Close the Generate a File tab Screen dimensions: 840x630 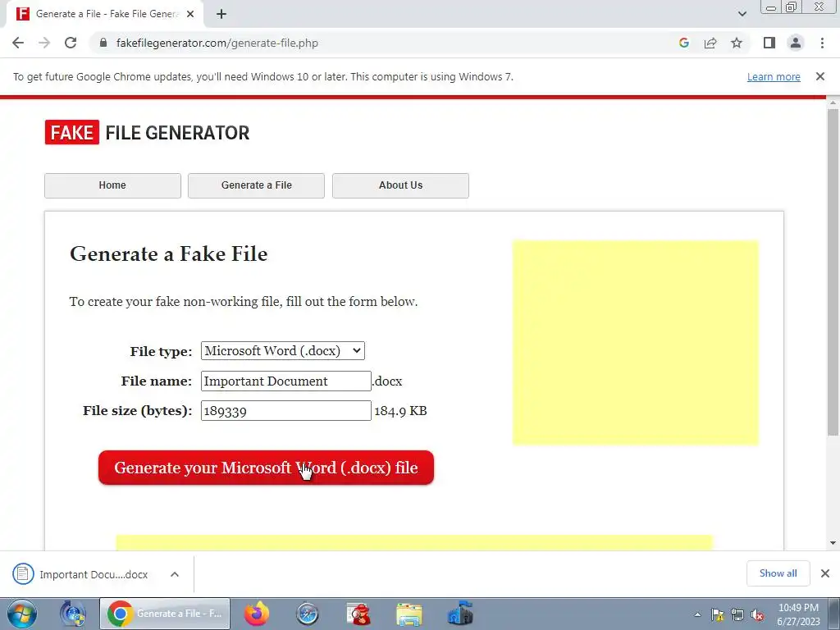[190, 14]
